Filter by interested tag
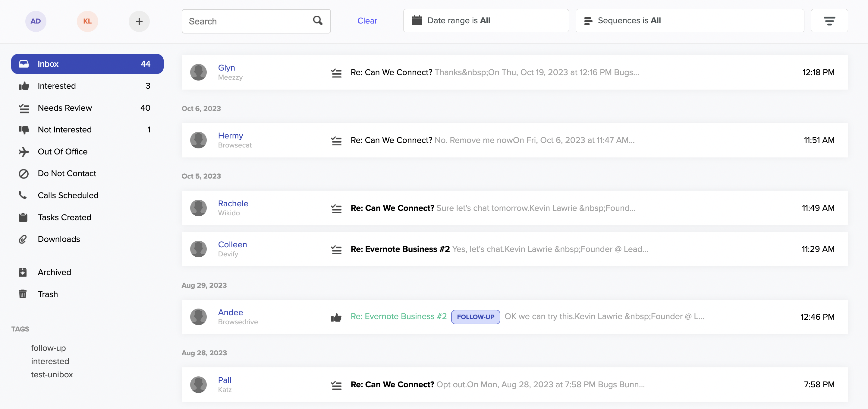Screen dimensions: 868x409 (50, 361)
